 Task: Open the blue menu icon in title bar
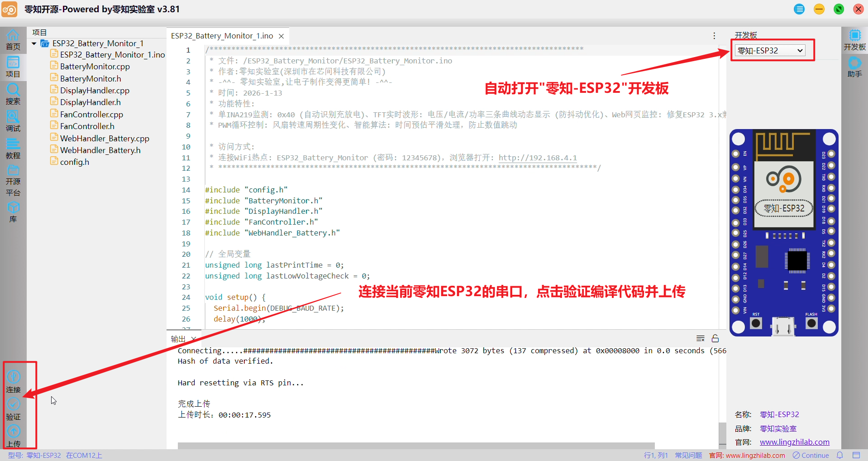(x=800, y=9)
